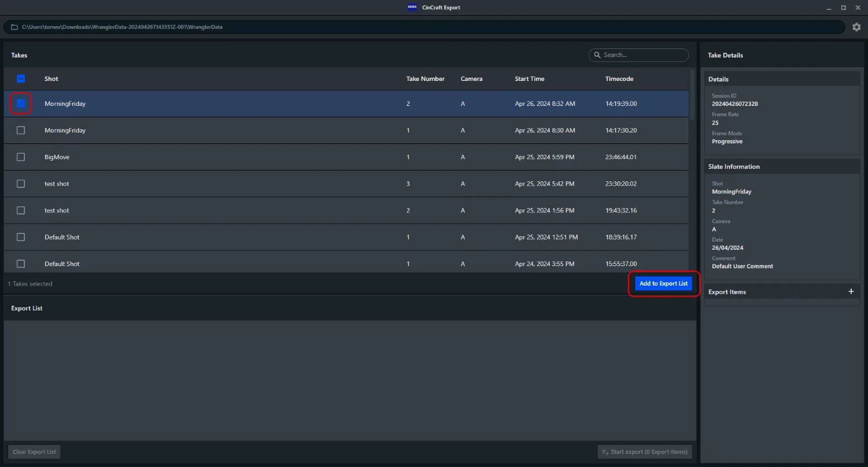Sort by Start Time column header
Screen dimensions: 868x467
[529, 79]
